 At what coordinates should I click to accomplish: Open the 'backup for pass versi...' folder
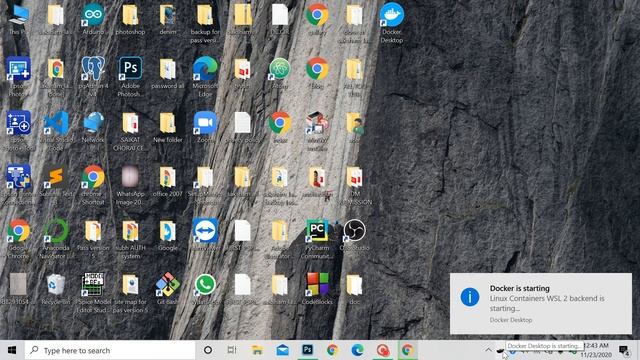point(205,23)
